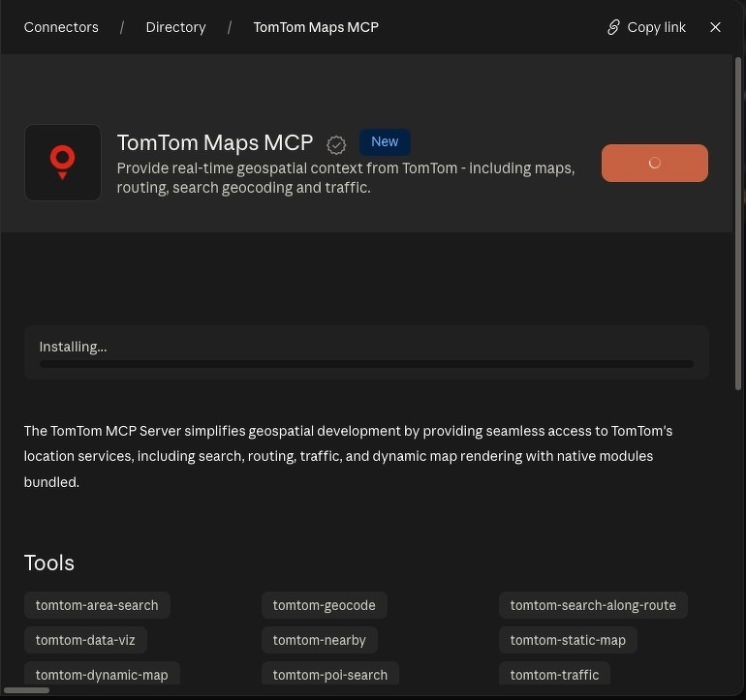Select the tomtom-geocode tool chip
The width and height of the screenshot is (746, 700).
[x=324, y=605]
